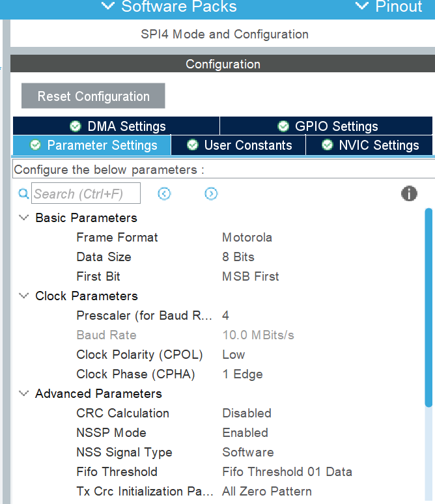The width and height of the screenshot is (435, 504).
Task: Go to next search result arrow
Action: click(211, 193)
